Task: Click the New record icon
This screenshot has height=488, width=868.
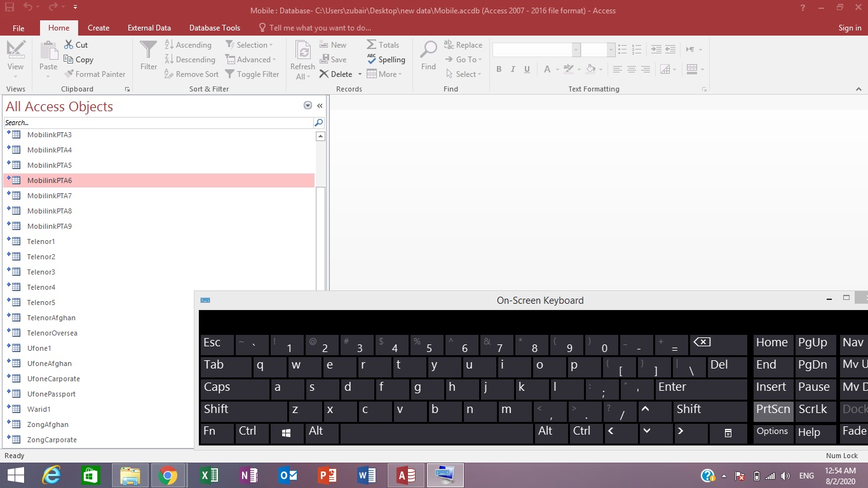Action: click(x=324, y=44)
